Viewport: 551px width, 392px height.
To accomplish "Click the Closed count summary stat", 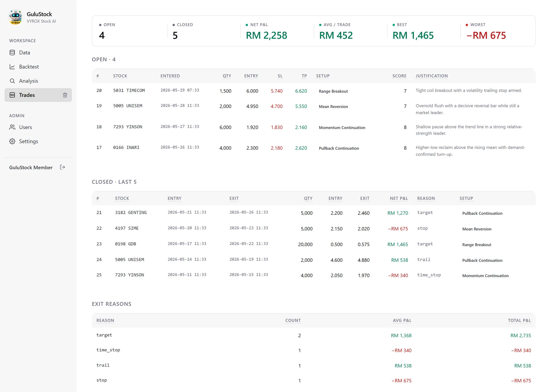I will (183, 31).
